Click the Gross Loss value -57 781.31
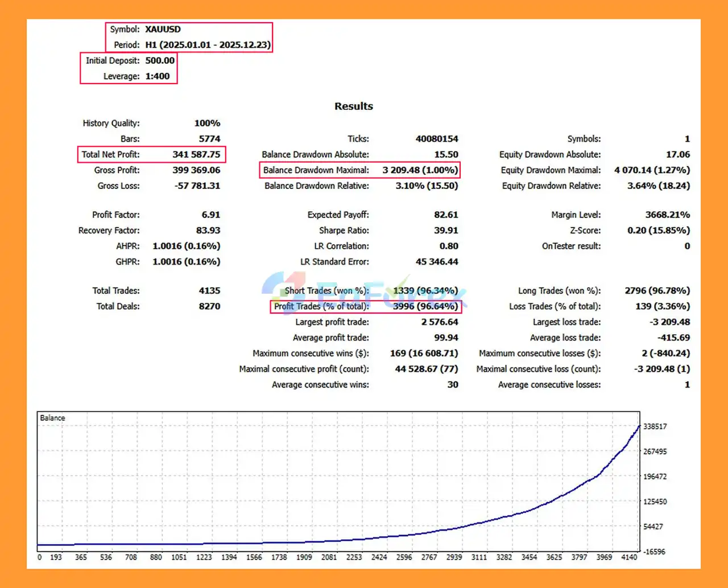 click(197, 186)
